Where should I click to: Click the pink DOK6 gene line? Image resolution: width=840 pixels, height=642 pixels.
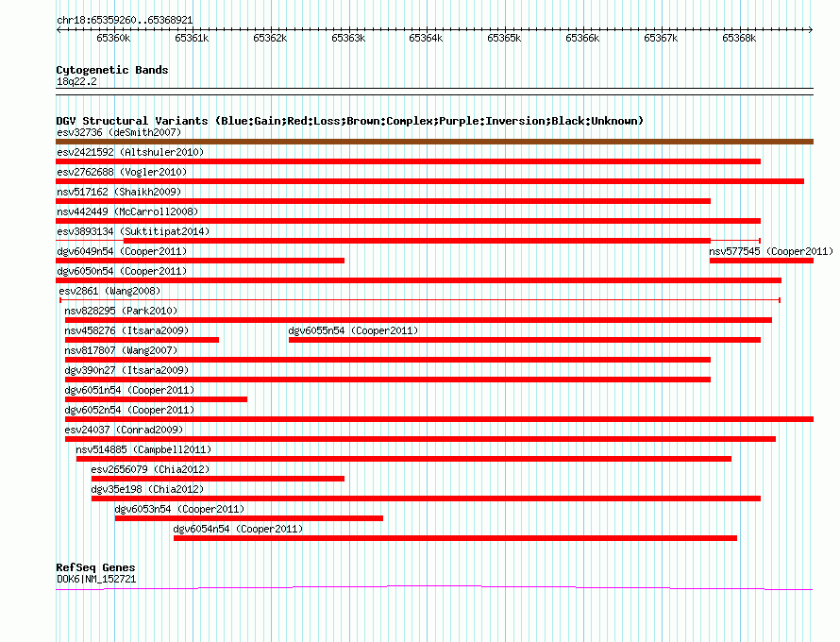click(434, 588)
